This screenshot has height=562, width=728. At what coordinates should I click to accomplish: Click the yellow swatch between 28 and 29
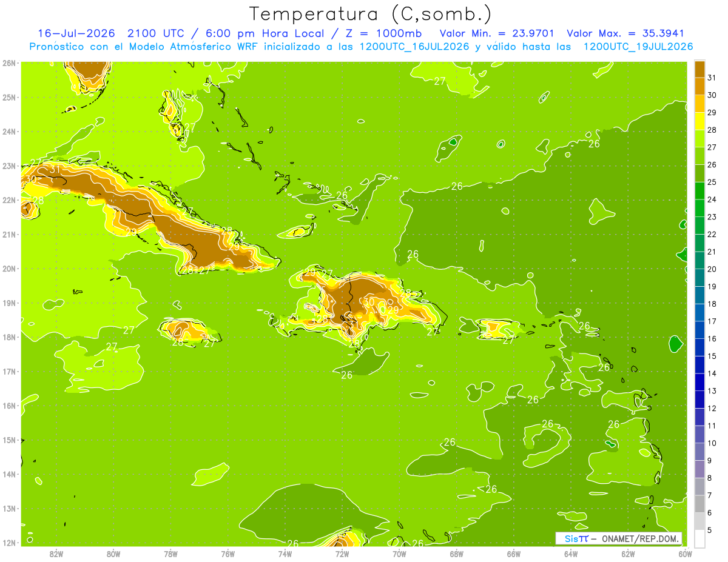point(699,121)
